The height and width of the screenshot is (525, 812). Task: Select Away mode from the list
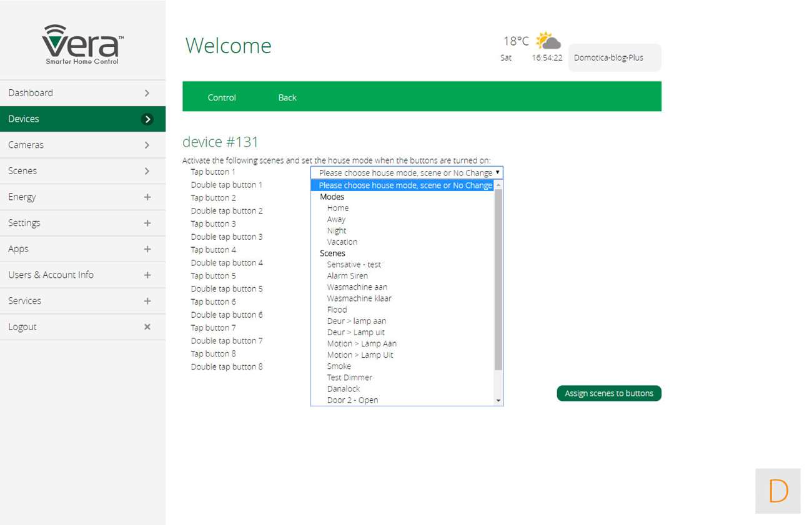click(x=336, y=219)
